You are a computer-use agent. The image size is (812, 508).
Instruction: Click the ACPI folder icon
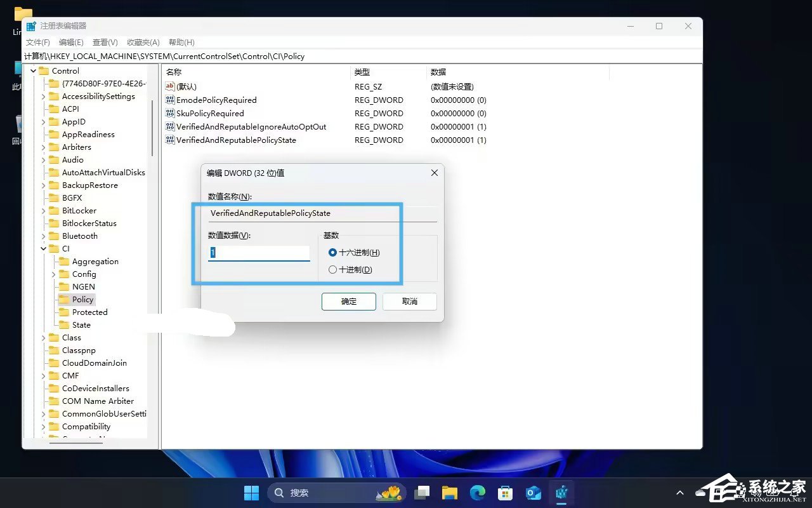54,109
